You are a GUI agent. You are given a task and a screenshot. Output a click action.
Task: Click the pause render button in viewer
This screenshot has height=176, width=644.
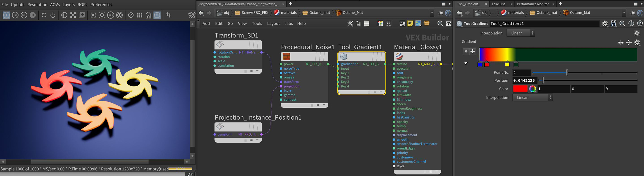(x=33, y=15)
